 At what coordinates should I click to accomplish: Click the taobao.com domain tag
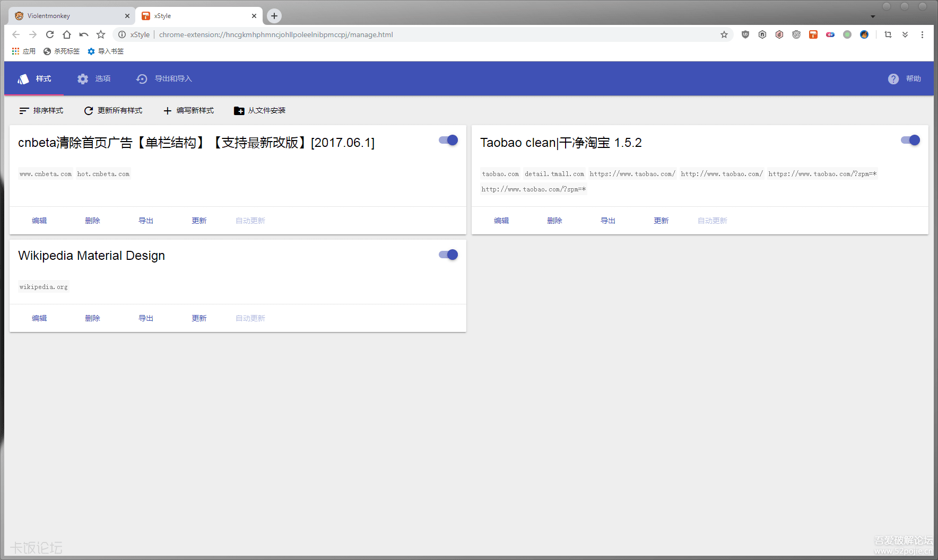[500, 174]
